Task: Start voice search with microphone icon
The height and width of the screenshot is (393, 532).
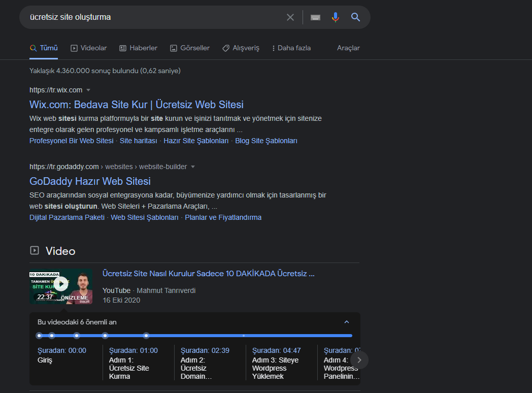Action: [x=335, y=17]
